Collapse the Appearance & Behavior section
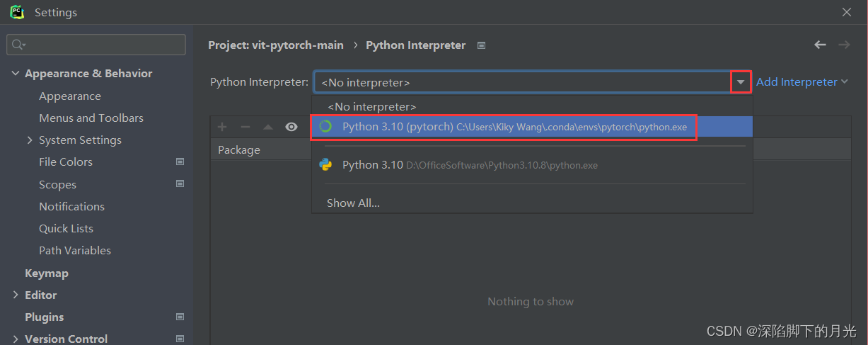The height and width of the screenshot is (345, 868). coord(16,74)
